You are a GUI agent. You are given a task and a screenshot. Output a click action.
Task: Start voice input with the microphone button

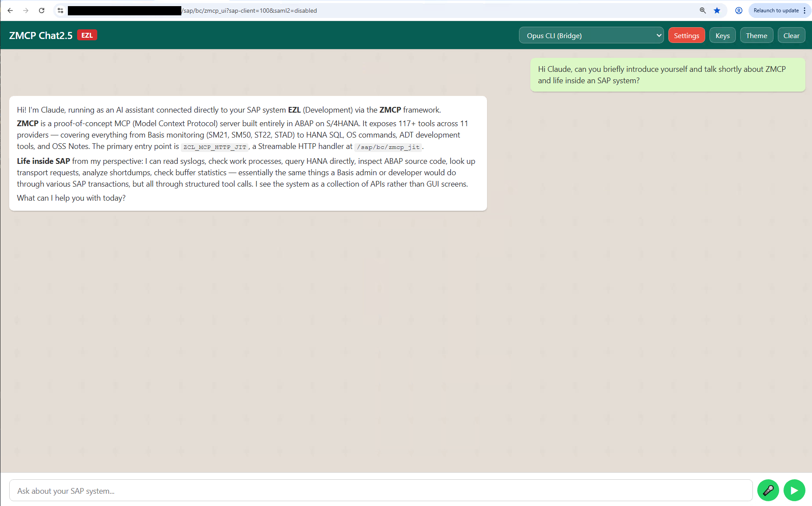click(768, 490)
